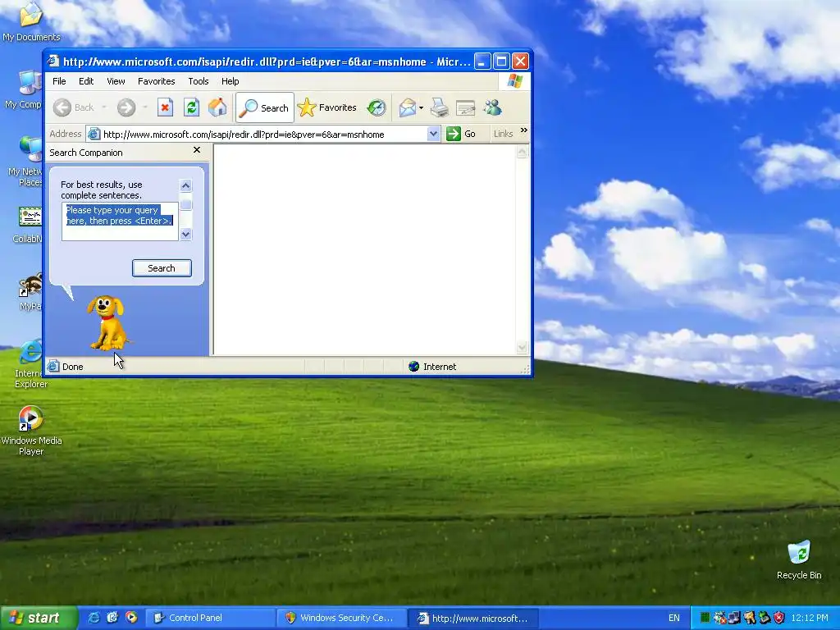Click the Internet zone globe in status bar
This screenshot has width=840, height=630.
click(x=413, y=367)
